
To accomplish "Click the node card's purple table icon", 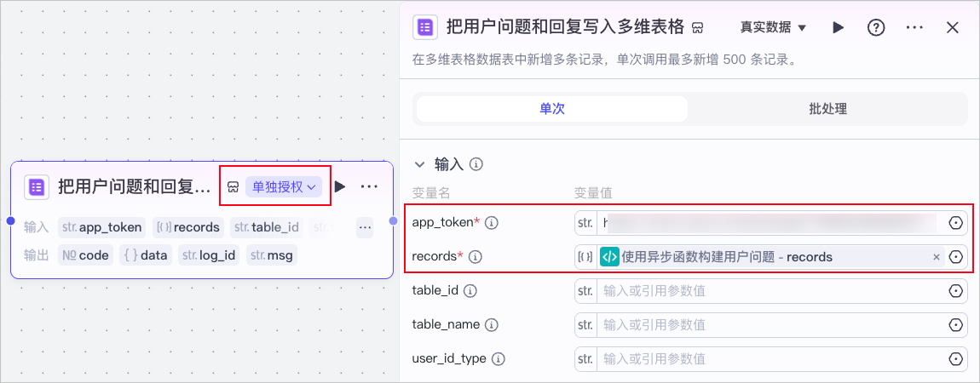I will click(37, 186).
